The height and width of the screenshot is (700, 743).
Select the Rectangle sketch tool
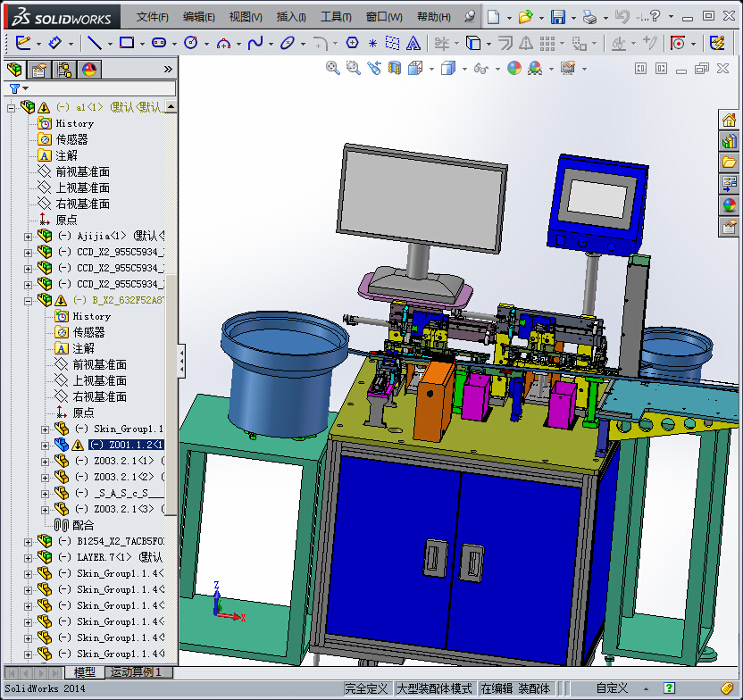coord(126,42)
